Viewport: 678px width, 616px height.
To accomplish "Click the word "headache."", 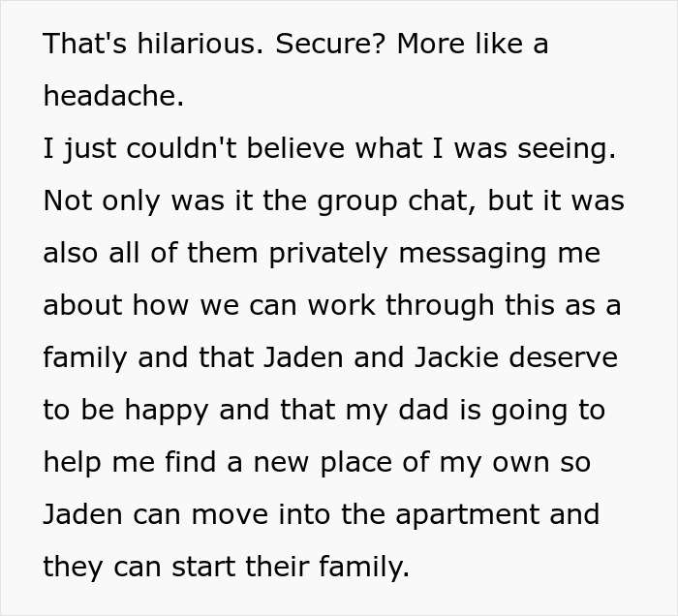I will tap(113, 96).
